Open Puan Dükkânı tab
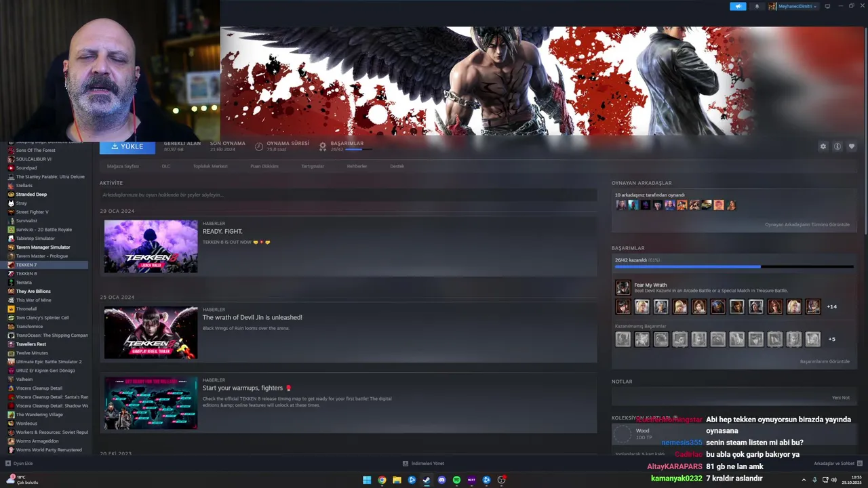Image resolution: width=868 pixels, height=488 pixels. [264, 166]
